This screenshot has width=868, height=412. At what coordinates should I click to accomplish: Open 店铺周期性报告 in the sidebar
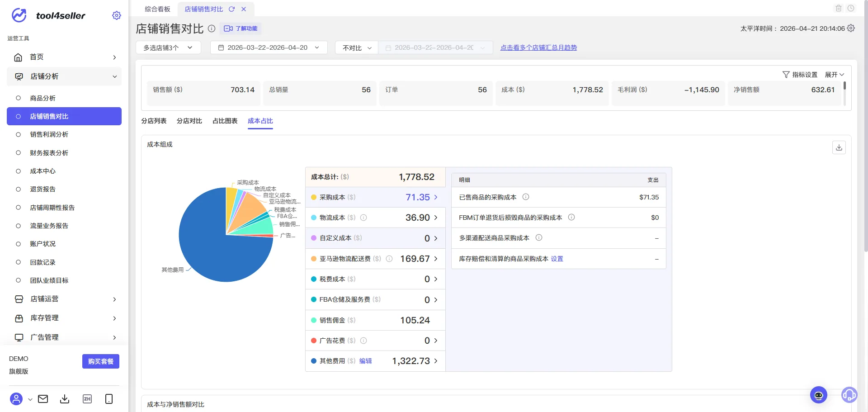point(64,208)
